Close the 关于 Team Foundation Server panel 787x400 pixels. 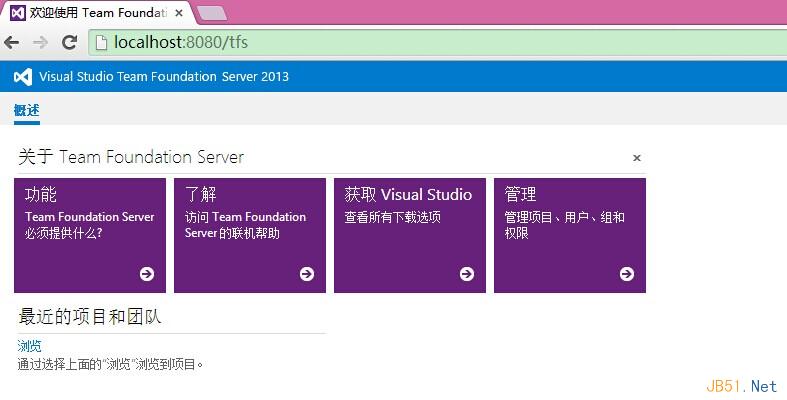tap(637, 158)
